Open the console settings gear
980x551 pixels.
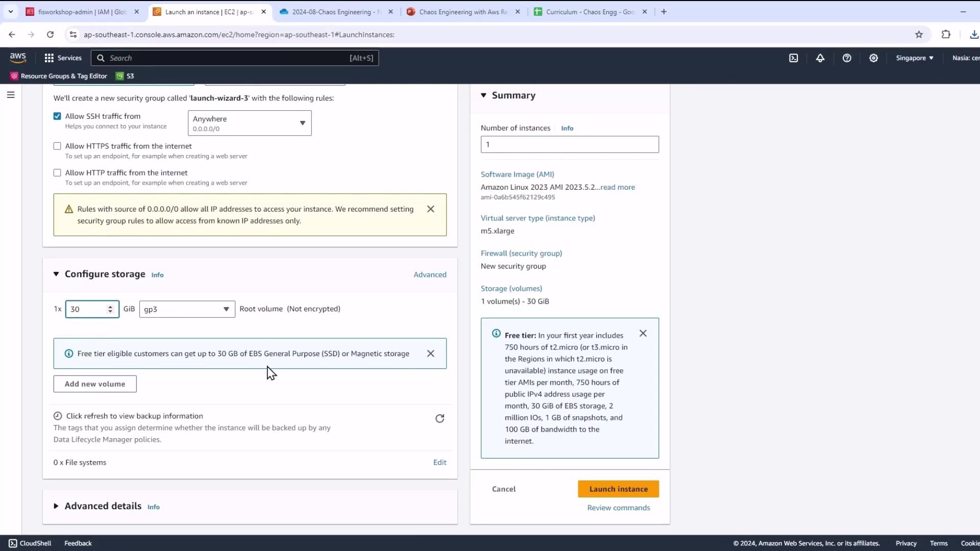[873, 58]
